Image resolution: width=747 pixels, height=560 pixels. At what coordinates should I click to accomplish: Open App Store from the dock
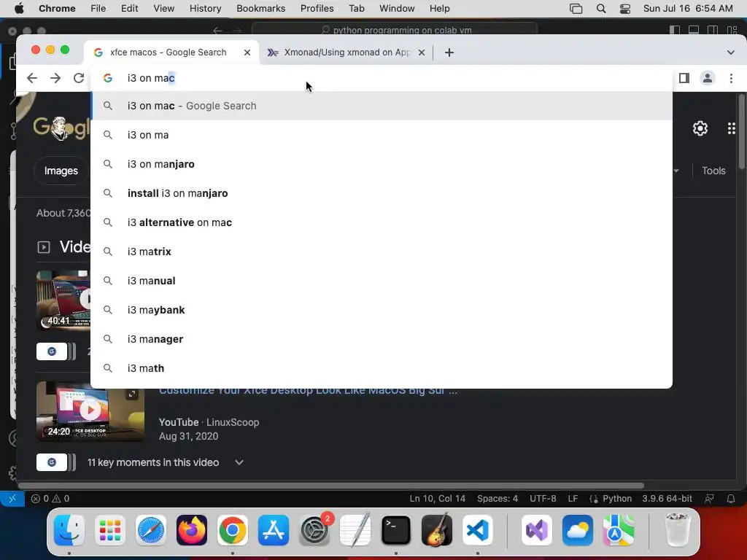pos(274,530)
